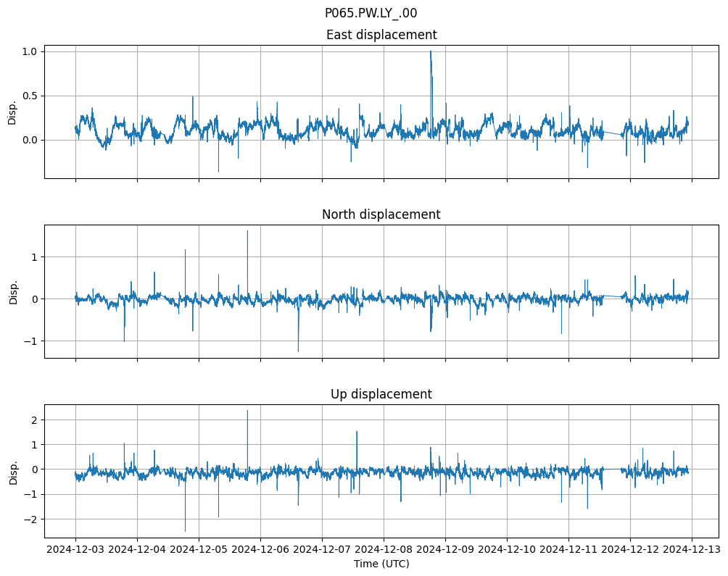
Task: Click the Disp. y-axis label of Up plot
Action: [12, 471]
